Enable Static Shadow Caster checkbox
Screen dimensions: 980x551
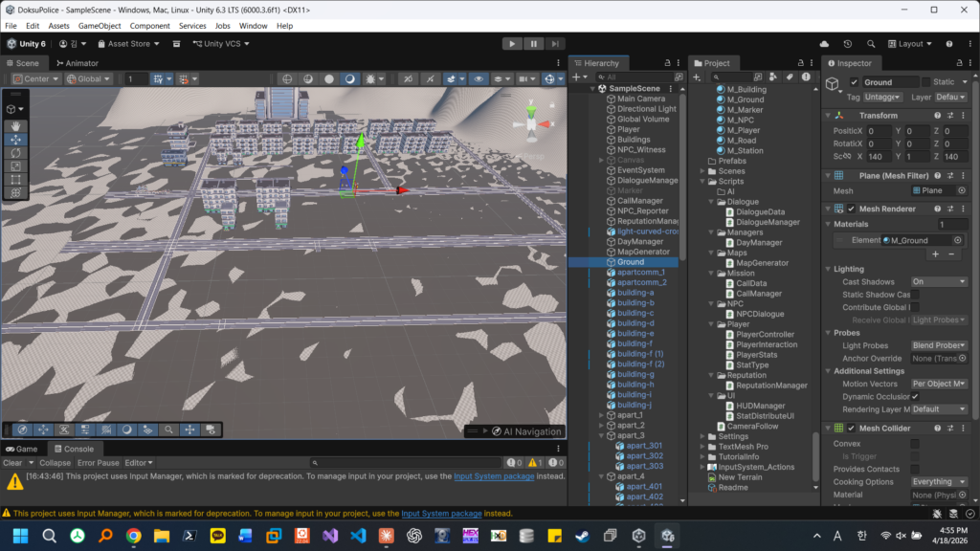pyautogui.click(x=915, y=295)
